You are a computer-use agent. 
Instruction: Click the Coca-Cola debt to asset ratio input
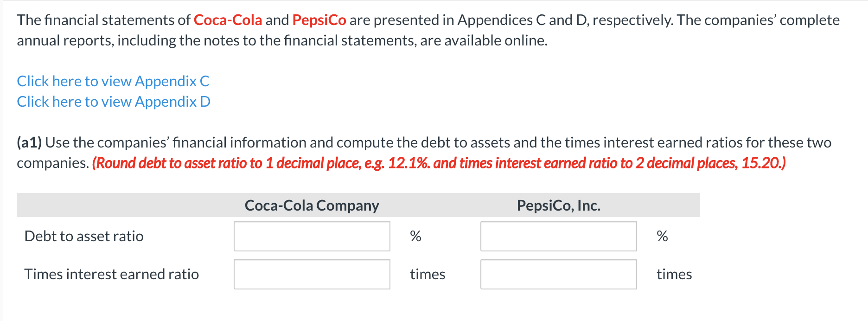pyautogui.click(x=312, y=237)
